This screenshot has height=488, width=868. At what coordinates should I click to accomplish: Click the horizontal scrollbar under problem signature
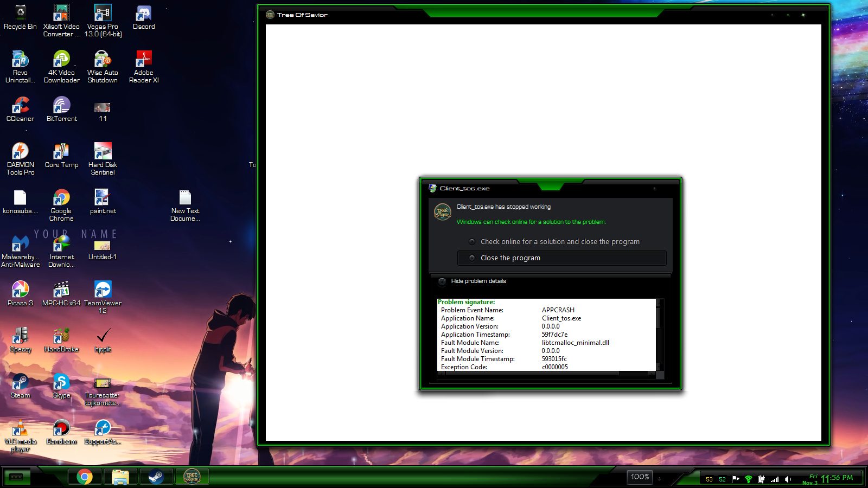[x=542, y=374]
